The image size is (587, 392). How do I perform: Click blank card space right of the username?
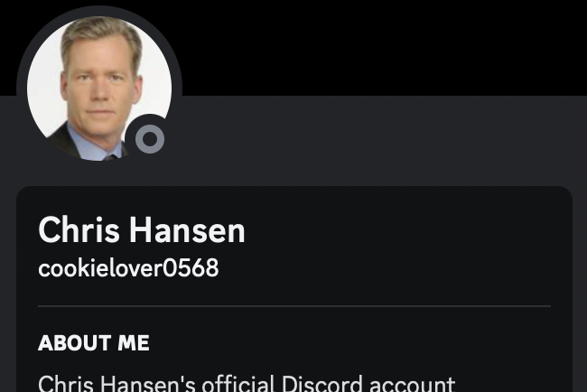[386, 268]
